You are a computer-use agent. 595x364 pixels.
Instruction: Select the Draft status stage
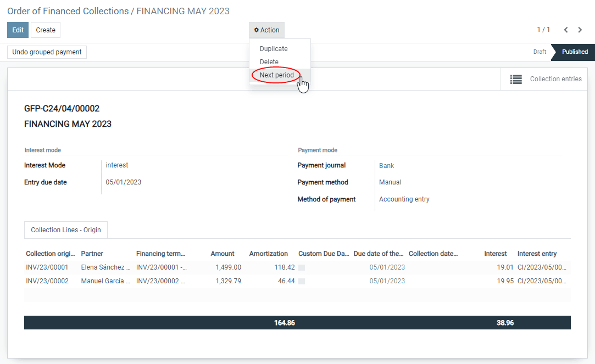(x=540, y=52)
